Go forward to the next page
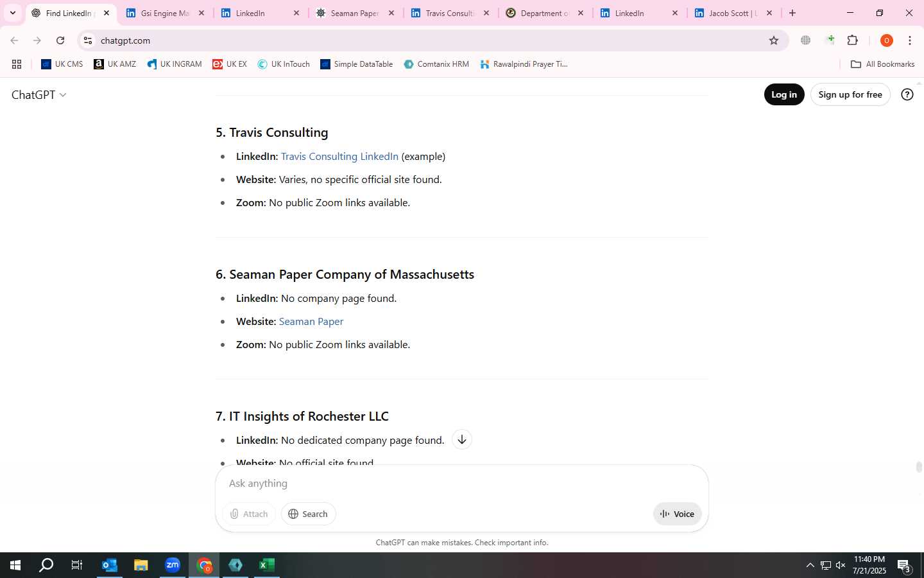 point(37,40)
